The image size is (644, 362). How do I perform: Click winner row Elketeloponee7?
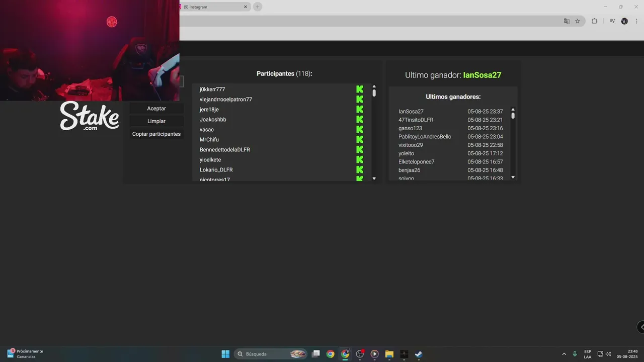click(450, 162)
